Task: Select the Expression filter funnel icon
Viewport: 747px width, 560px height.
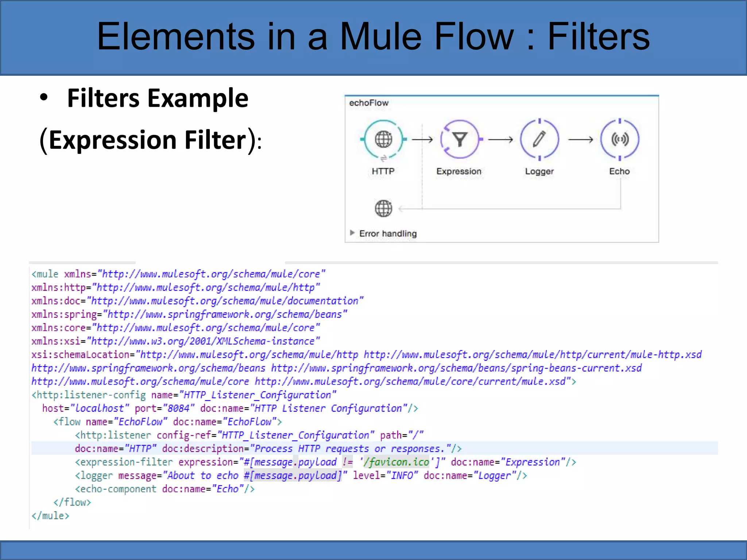Action: click(460, 139)
